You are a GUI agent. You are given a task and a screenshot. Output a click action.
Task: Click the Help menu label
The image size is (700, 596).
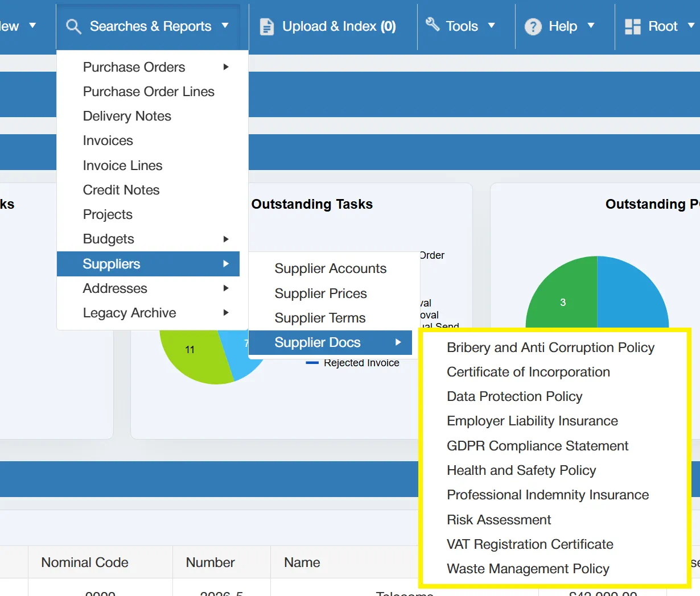pos(563,26)
